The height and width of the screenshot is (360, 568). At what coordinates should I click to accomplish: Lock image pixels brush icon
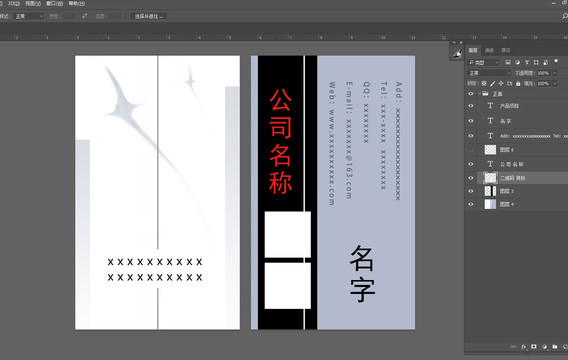coord(493,83)
